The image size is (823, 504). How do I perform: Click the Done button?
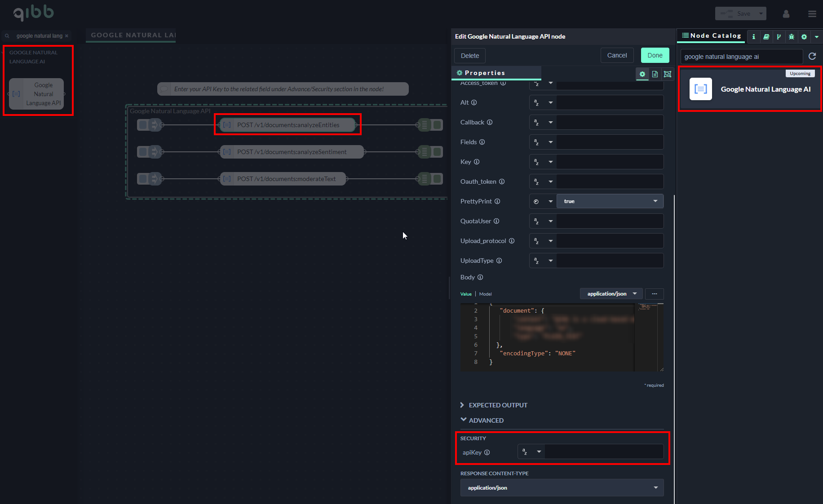click(x=655, y=55)
